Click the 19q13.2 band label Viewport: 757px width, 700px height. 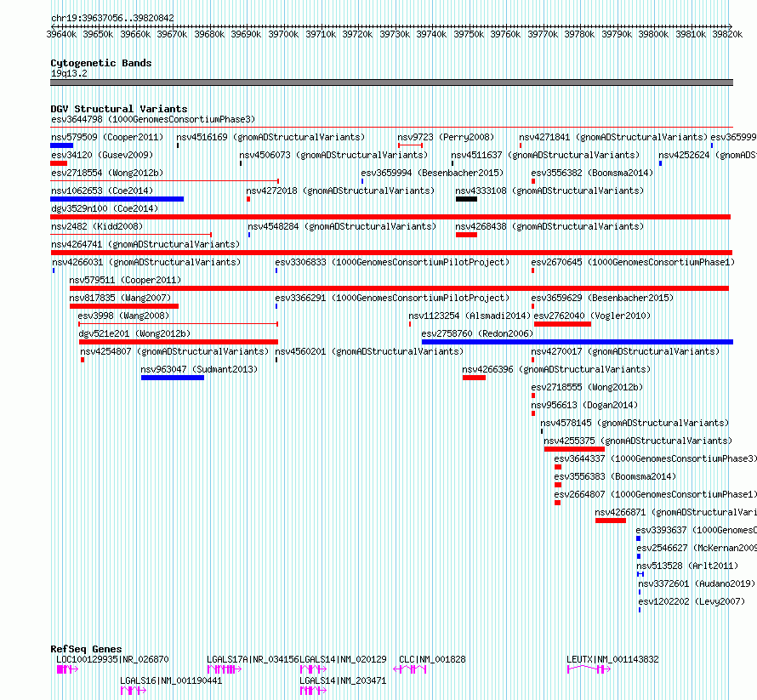(69, 73)
